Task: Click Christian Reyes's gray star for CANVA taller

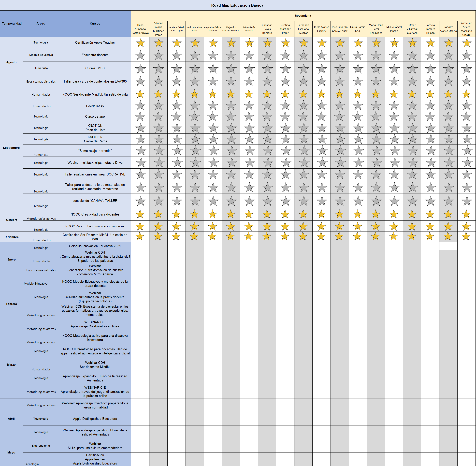Action: 267,201
